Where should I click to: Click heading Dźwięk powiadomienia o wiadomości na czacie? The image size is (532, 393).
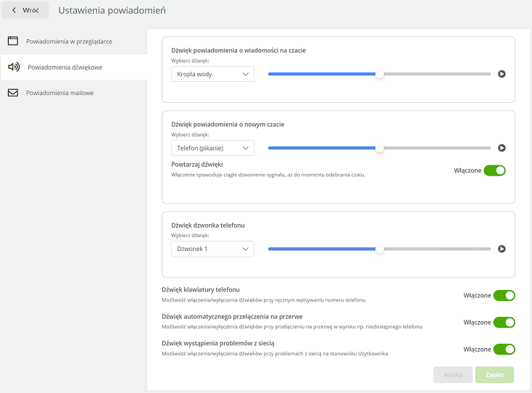tap(238, 50)
